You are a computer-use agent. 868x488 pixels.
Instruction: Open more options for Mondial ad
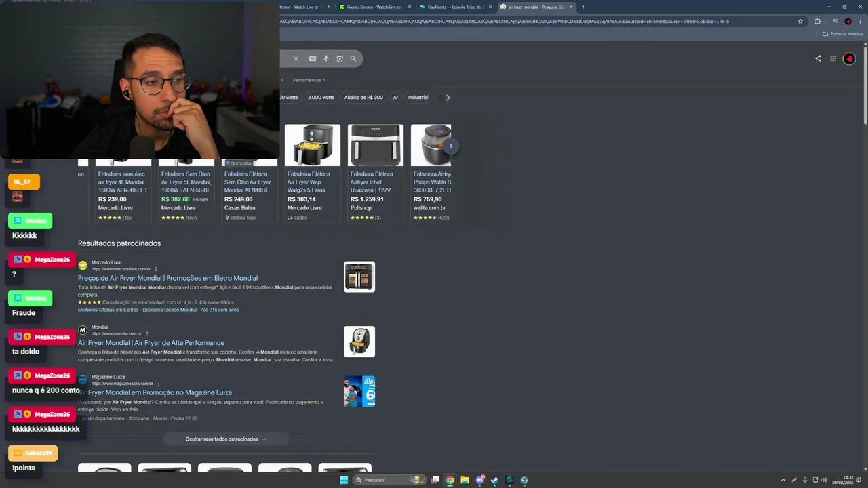click(147, 333)
